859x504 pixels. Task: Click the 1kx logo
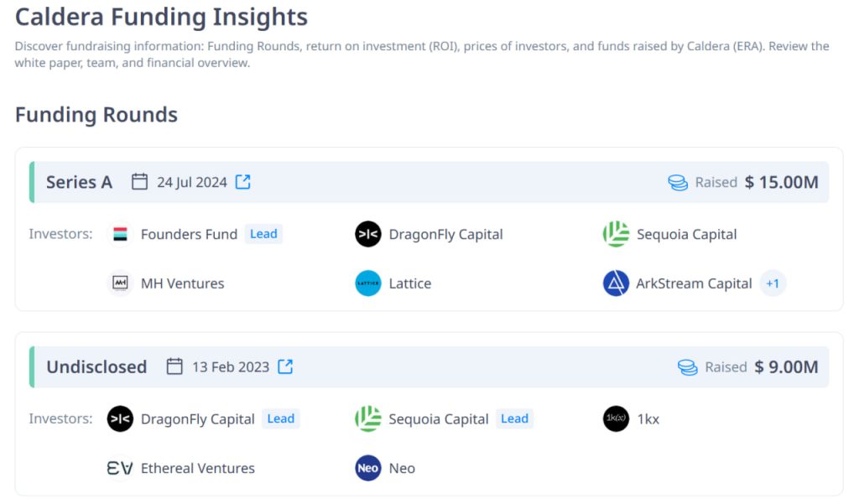616,418
